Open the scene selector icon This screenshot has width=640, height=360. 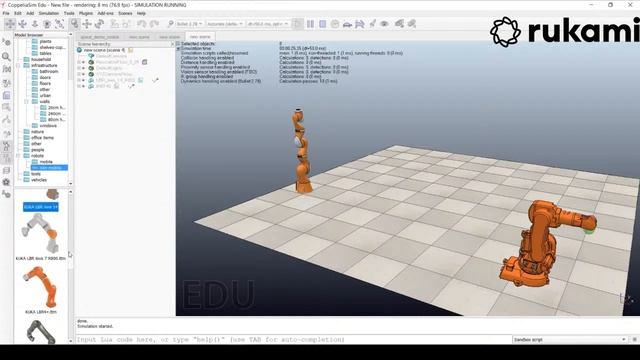tap(411, 24)
